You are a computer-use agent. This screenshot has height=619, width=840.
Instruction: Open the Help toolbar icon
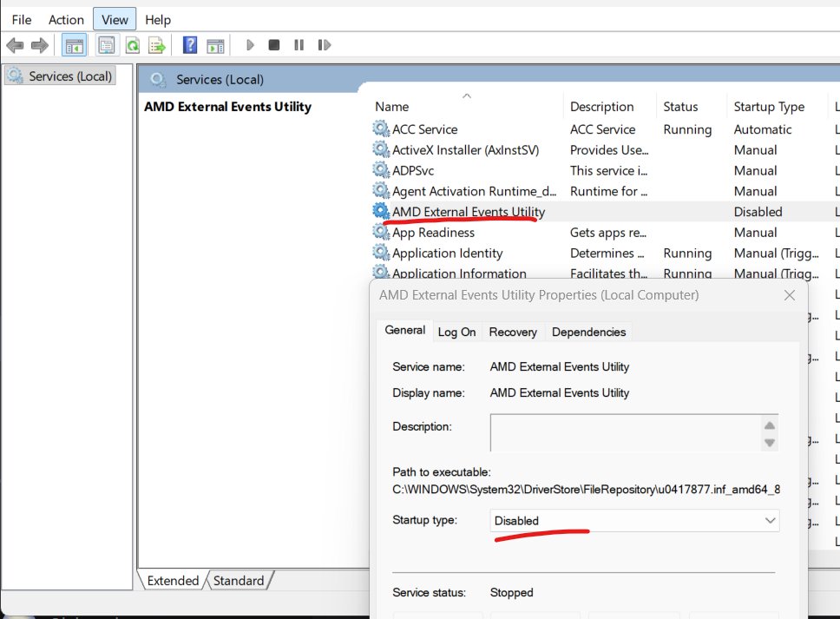click(x=190, y=45)
